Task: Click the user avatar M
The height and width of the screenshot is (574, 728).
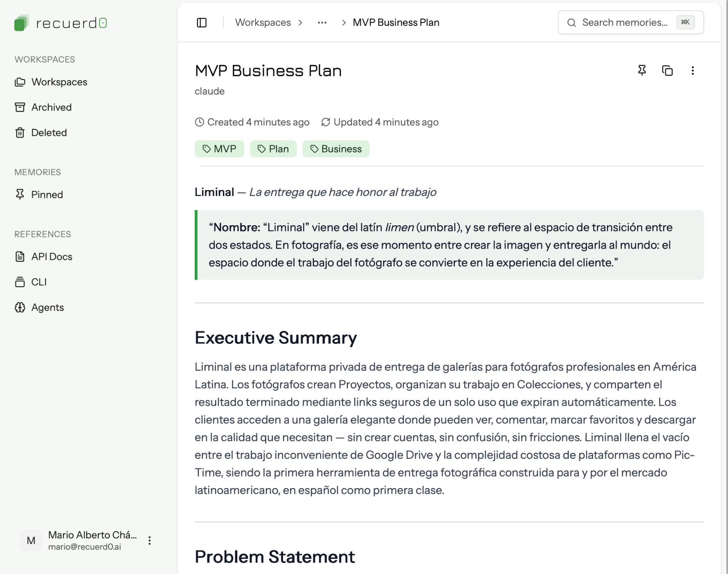Action: pos(31,540)
